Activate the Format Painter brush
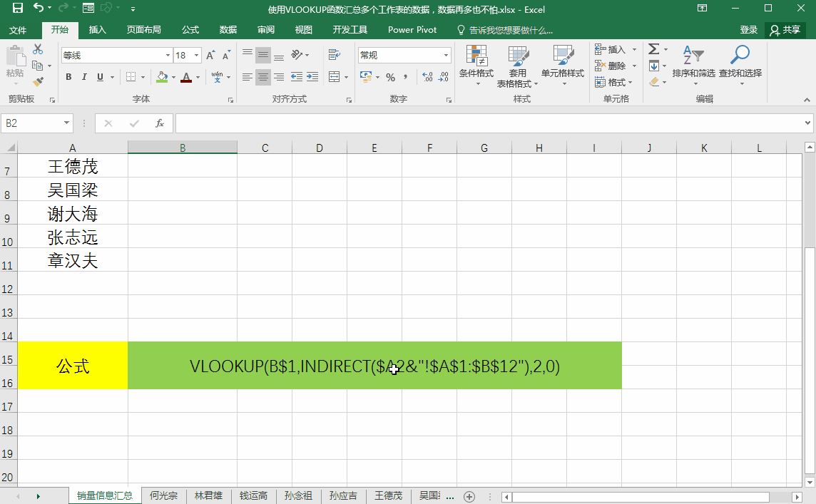Image resolution: width=816 pixels, height=504 pixels. click(x=38, y=82)
